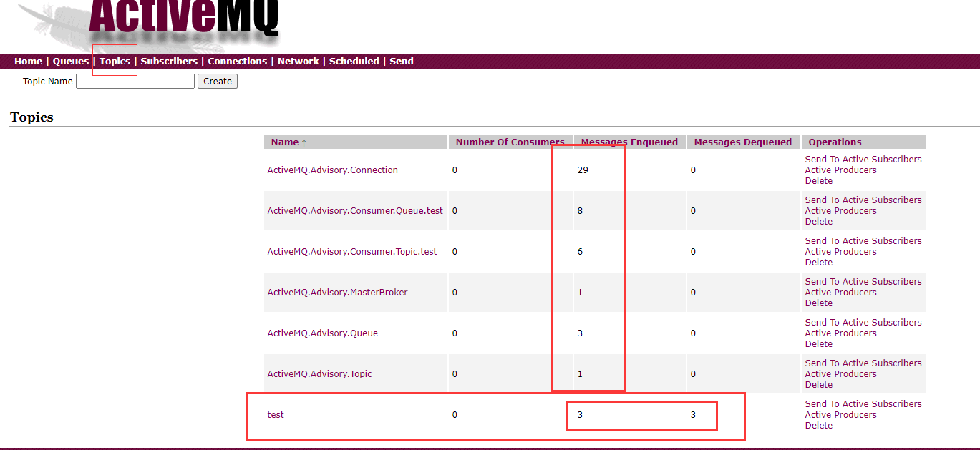The image size is (980, 450).
Task: Click the Create topic button
Action: (218, 82)
